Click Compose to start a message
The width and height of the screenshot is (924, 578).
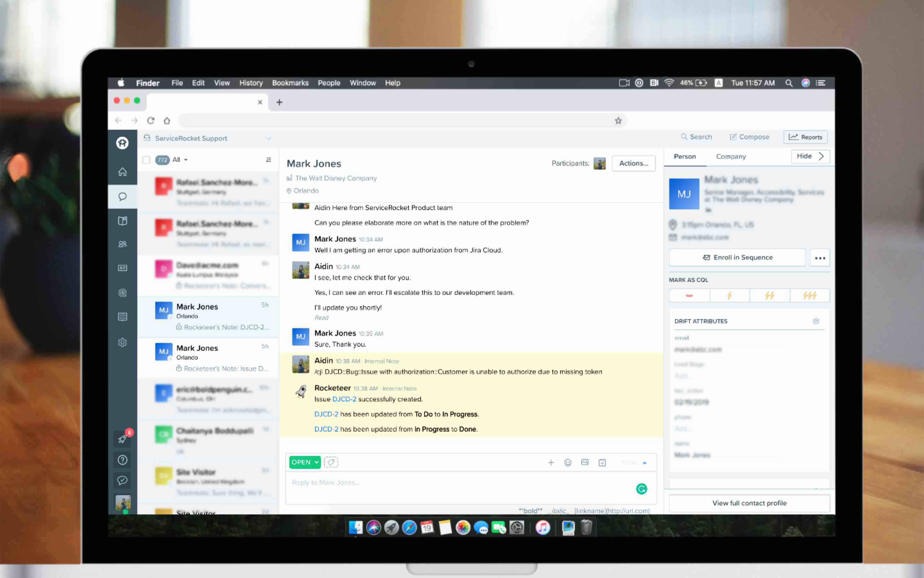(x=749, y=137)
